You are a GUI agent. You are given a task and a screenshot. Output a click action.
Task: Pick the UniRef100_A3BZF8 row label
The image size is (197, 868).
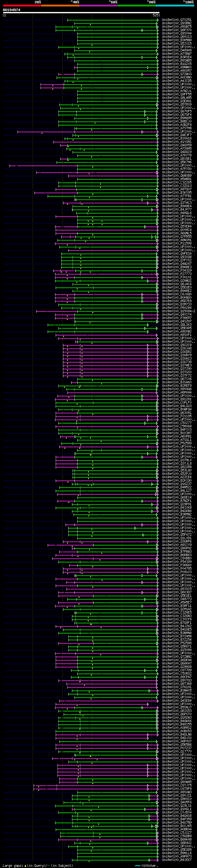coord(176,125)
